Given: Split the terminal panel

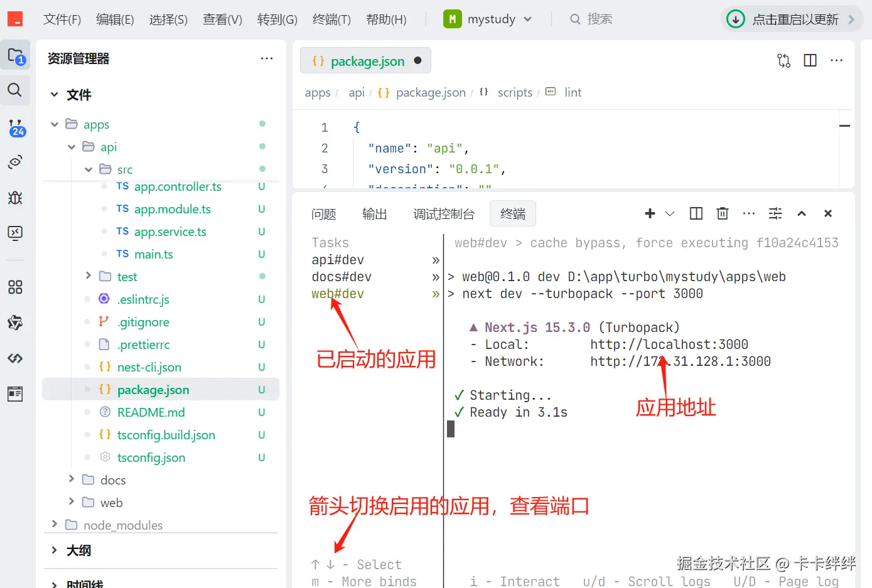Looking at the screenshot, I should pyautogui.click(x=696, y=213).
